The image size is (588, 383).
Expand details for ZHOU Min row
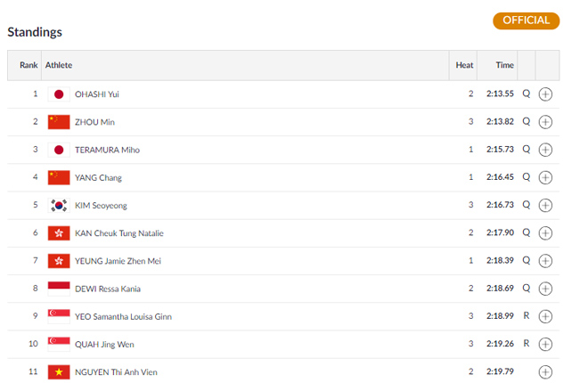click(546, 122)
